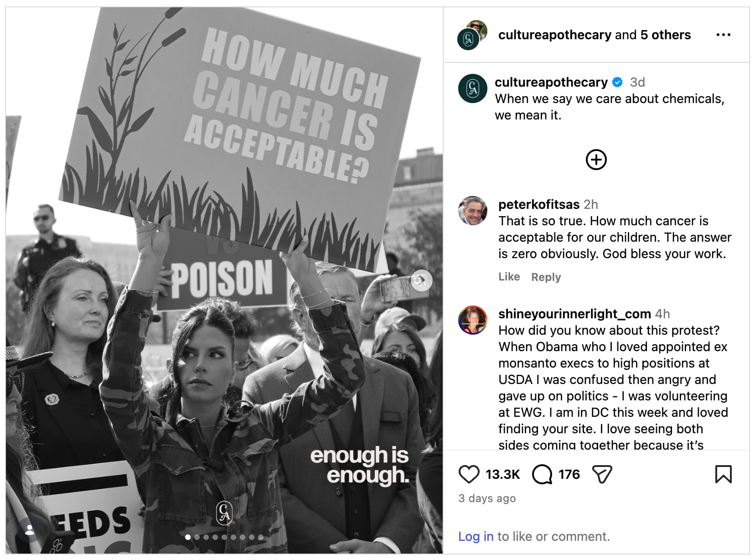This screenshot has height=560, width=755.
Task: Like peterkofitsas's comment
Action: coord(509,277)
